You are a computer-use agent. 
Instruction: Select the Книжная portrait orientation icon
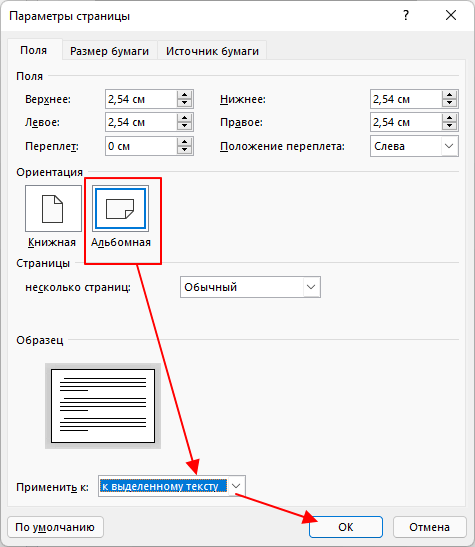click(53, 209)
